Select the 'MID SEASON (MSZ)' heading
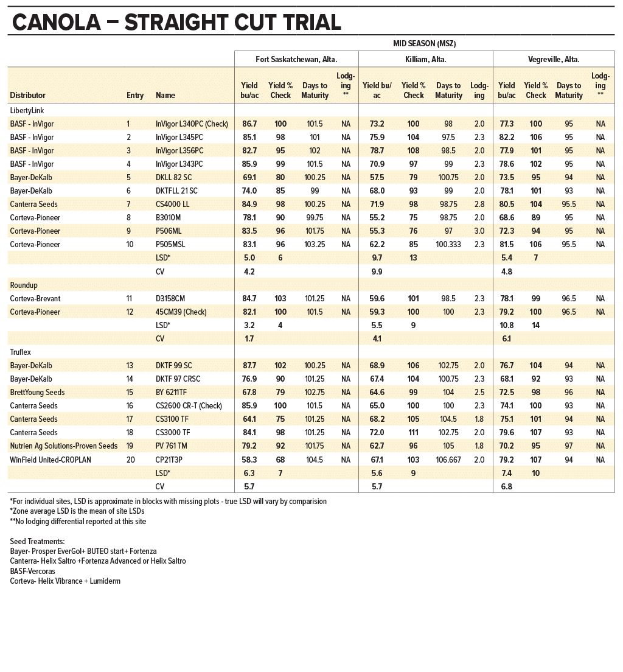This screenshot has width=623, height=672. pyautogui.click(x=424, y=44)
